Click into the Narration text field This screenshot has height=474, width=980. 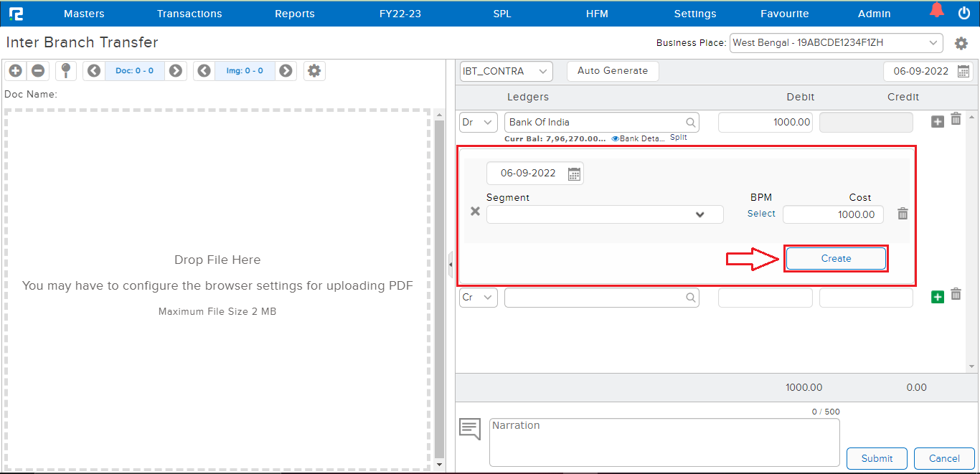(x=664, y=442)
